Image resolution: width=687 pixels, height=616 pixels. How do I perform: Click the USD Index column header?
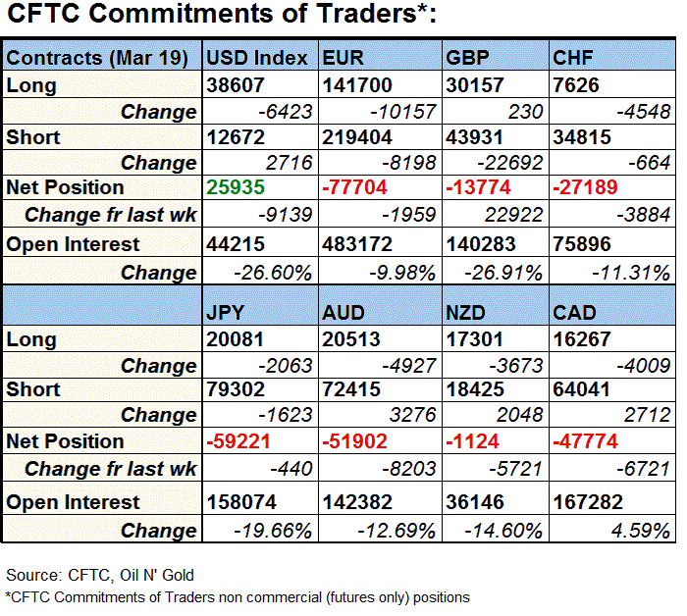tap(257, 58)
